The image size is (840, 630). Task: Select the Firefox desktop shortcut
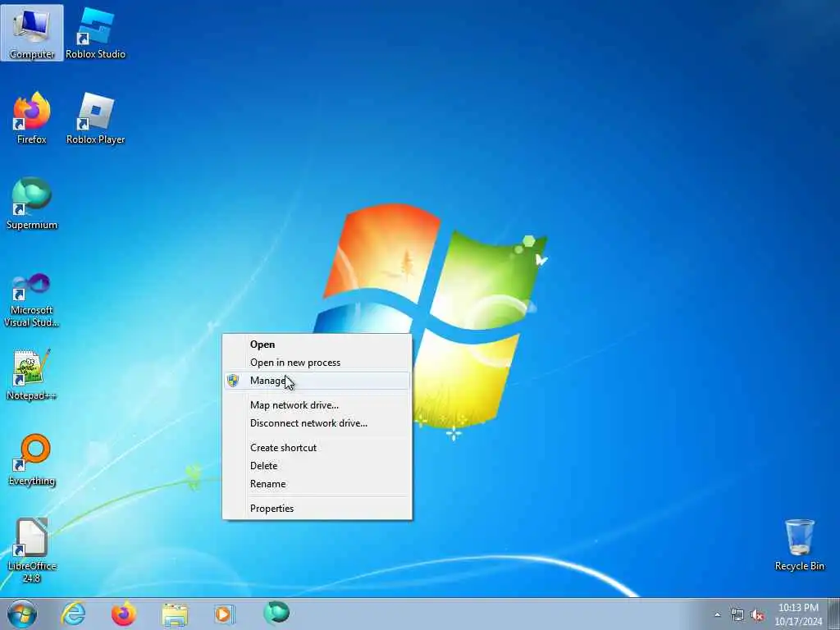[32, 118]
